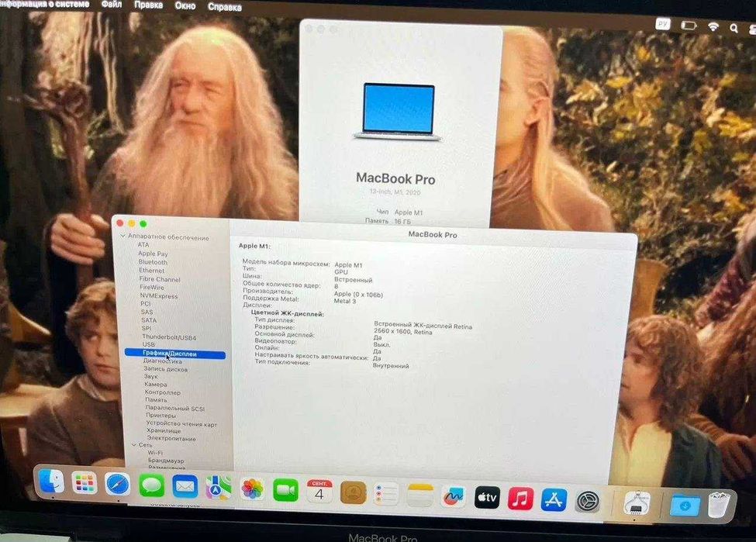Open the App Store from the Dock
Screen dimensions: 756x542
tap(554, 500)
